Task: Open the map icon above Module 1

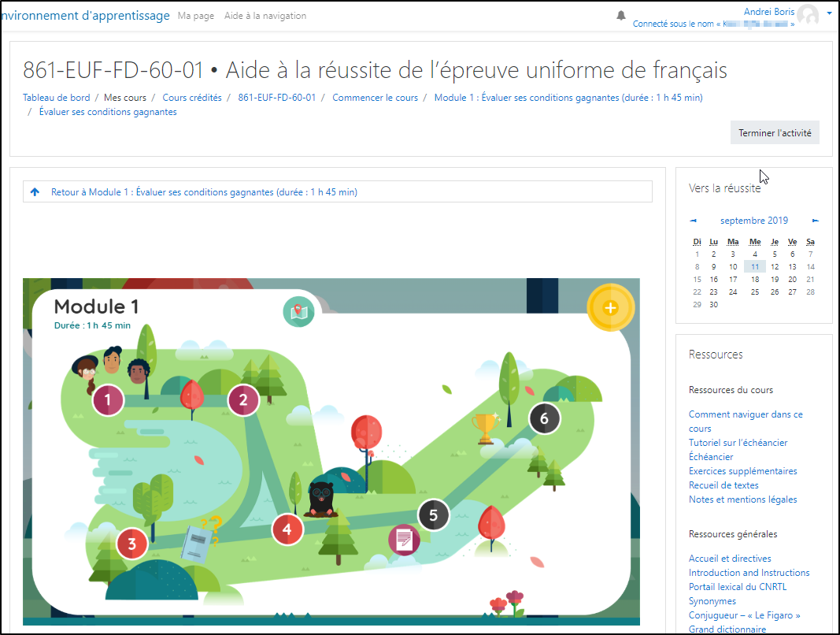Action: tap(298, 312)
